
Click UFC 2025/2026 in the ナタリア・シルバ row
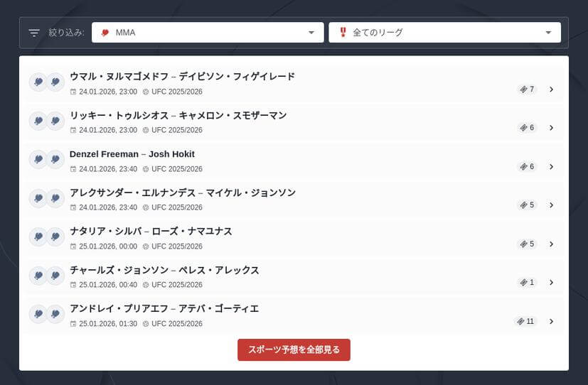[177, 246]
